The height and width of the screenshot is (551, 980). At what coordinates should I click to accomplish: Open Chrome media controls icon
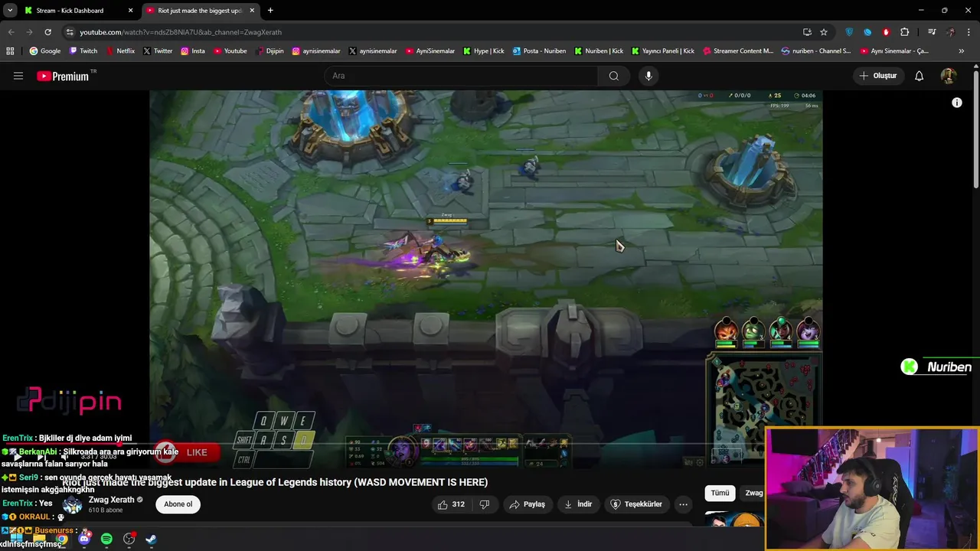tap(932, 32)
